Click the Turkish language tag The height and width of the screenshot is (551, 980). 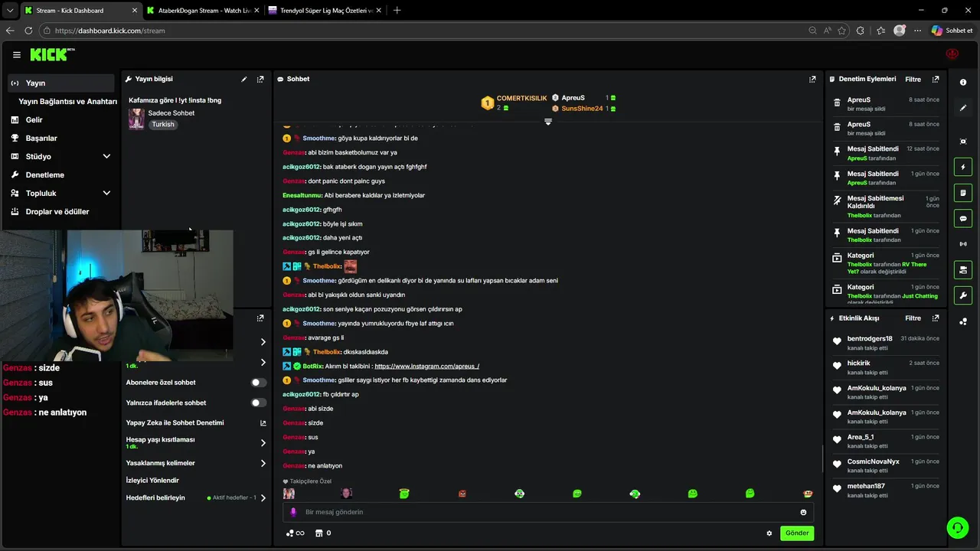coord(162,124)
